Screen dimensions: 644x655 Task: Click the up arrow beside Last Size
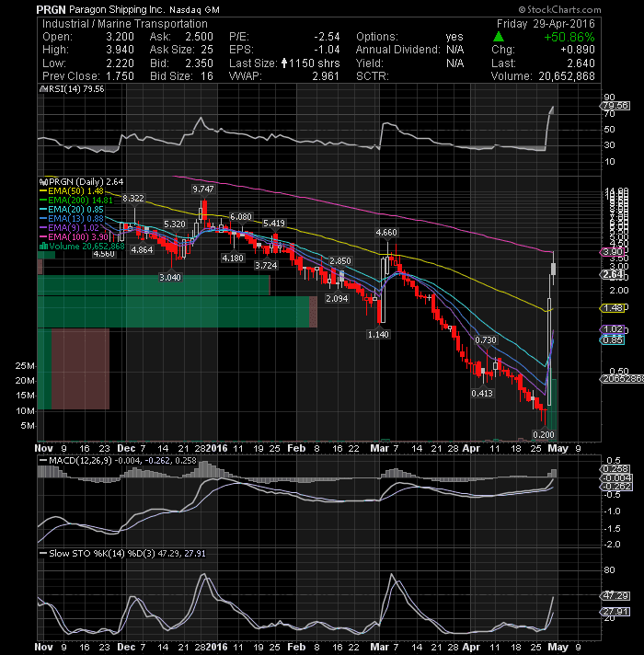pos(284,63)
